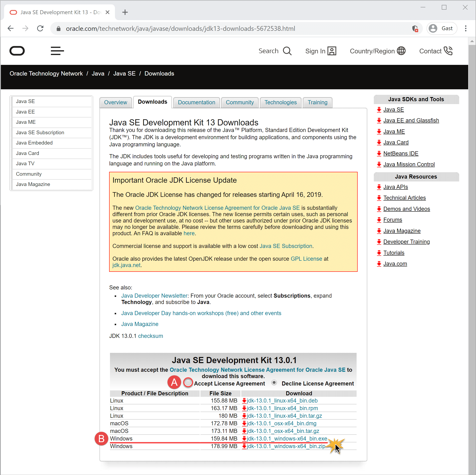This screenshot has height=475, width=476.
Task: Download jdk-13.0.1_windows-x64_bin.zip
Action: [286, 446]
